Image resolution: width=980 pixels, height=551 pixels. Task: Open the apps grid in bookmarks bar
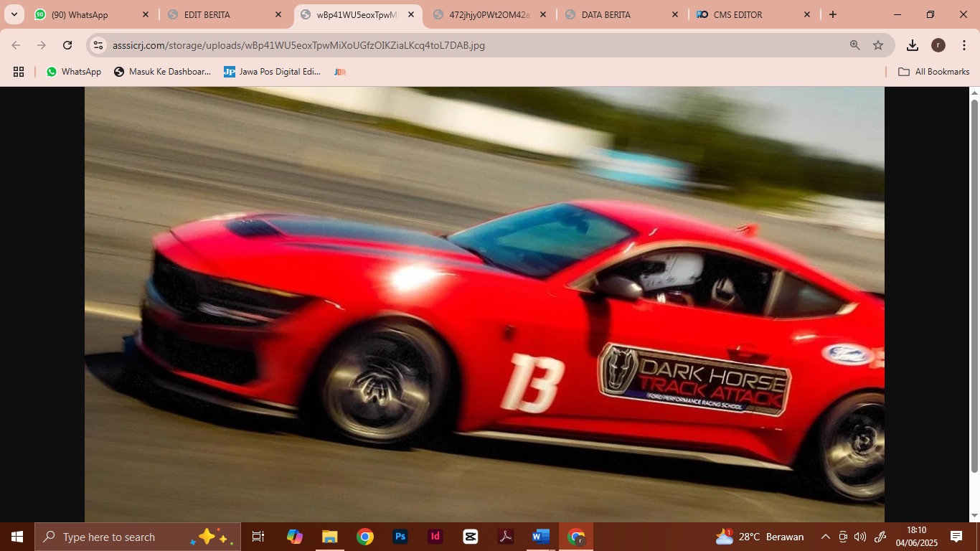[19, 72]
